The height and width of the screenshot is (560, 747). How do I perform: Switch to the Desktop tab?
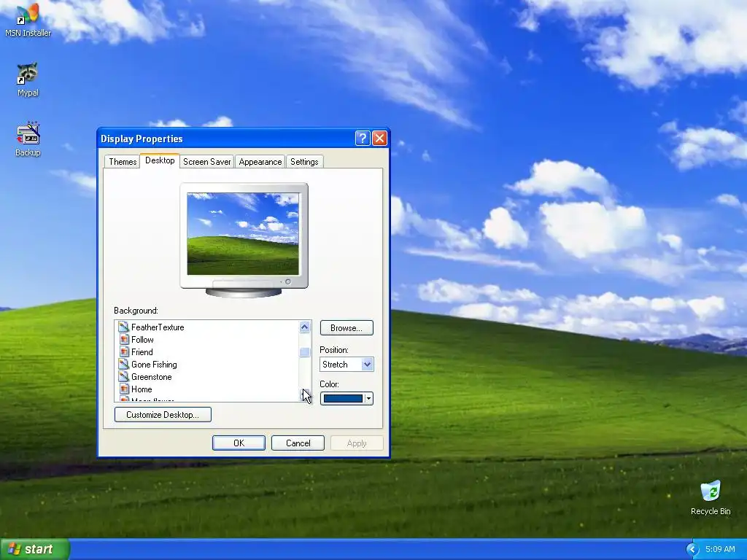(160, 160)
